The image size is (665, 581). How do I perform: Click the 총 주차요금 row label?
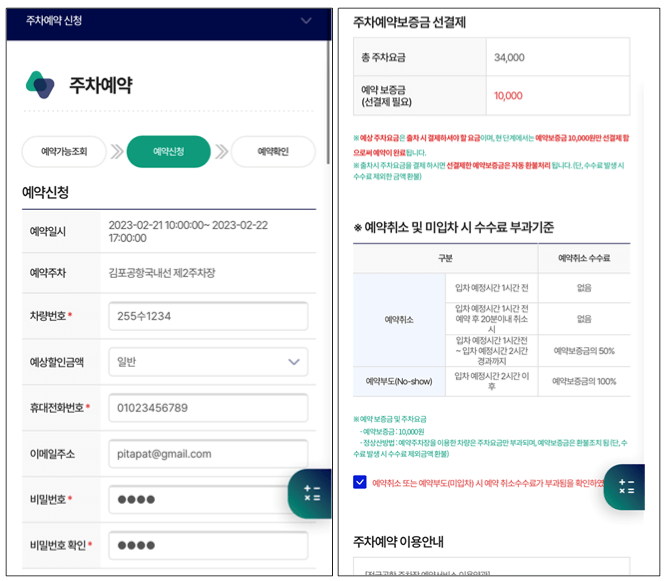click(383, 57)
